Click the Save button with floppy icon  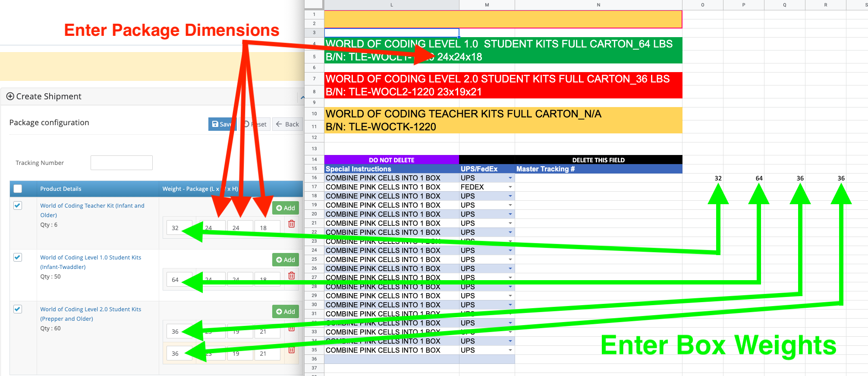pos(222,124)
